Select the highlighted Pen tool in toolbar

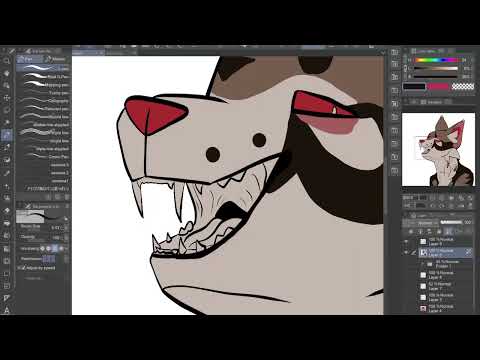[6, 135]
